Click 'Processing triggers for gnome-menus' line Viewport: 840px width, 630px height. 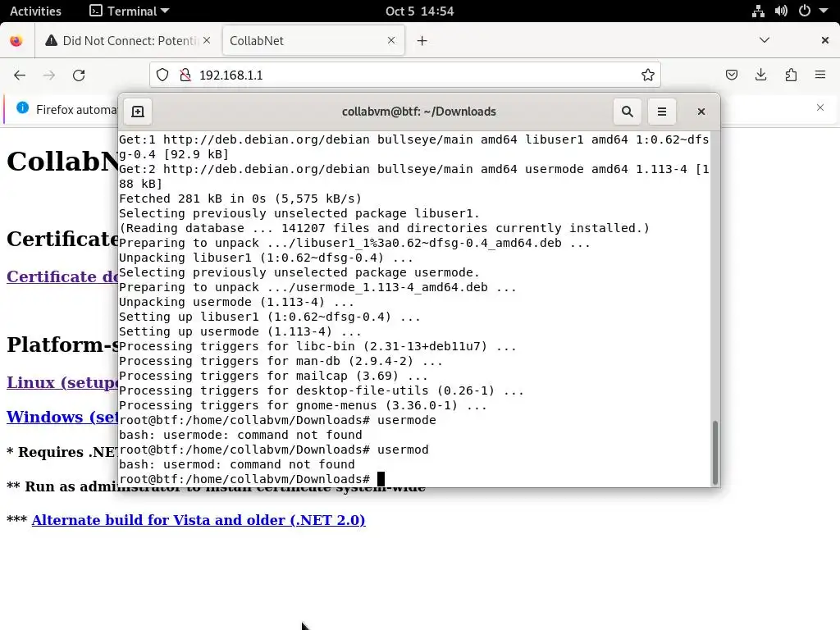click(x=304, y=405)
